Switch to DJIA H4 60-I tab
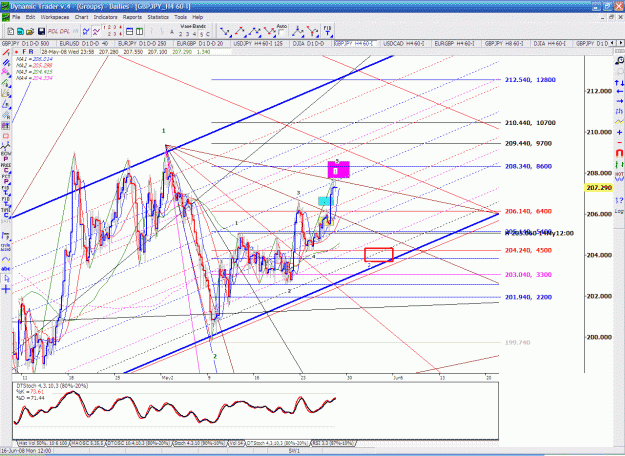This screenshot has height=456, width=625. (549, 43)
